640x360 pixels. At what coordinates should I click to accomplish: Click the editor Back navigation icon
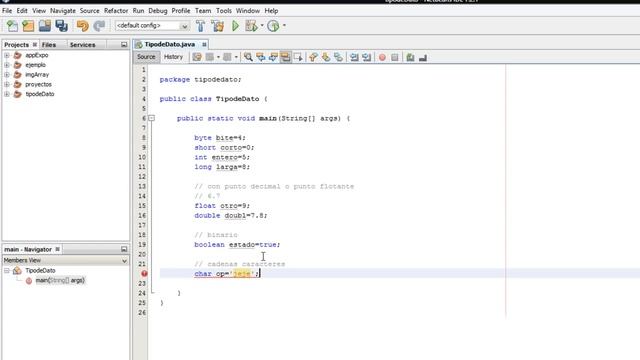210,58
